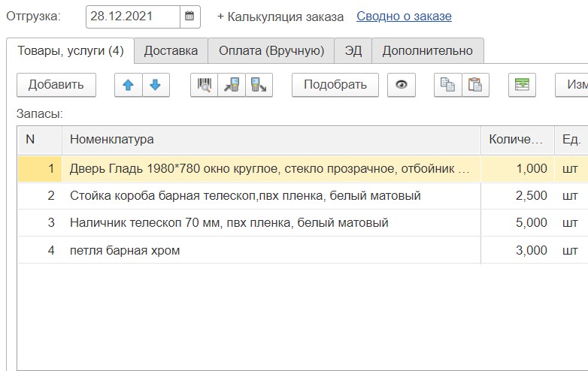The image size is (588, 371).
Task: Click the Номенклатура column header
Action: (x=271, y=139)
